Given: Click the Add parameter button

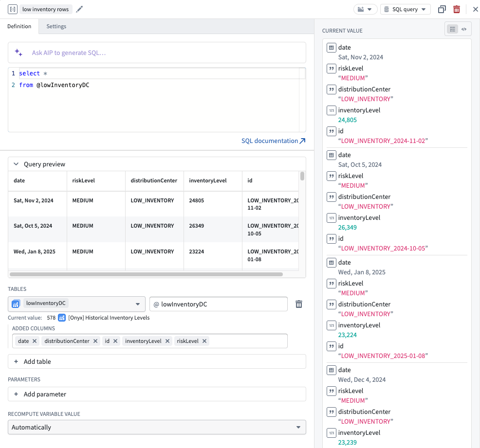Looking at the screenshot, I should [x=157, y=394].
